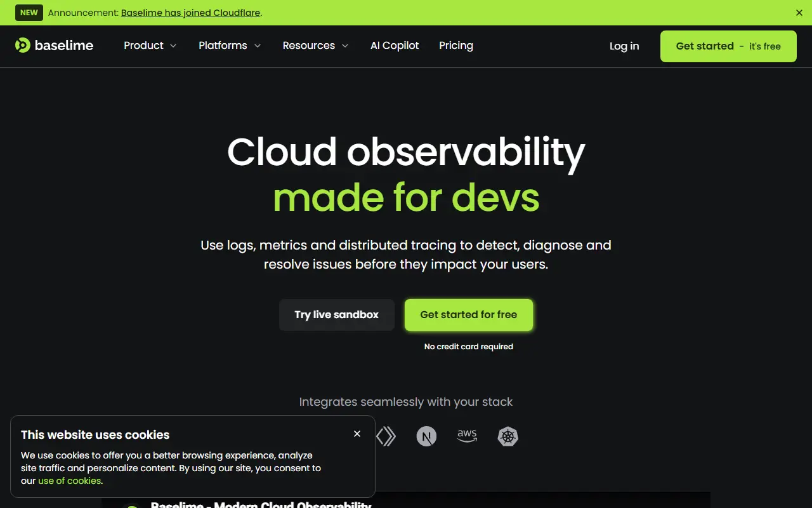Click the "Get started - it's free" button
The height and width of the screenshot is (508, 812).
click(x=728, y=46)
